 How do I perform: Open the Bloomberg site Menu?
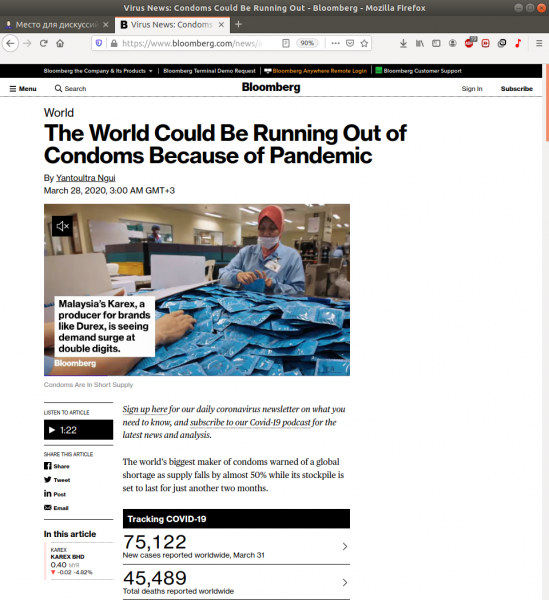23,89
